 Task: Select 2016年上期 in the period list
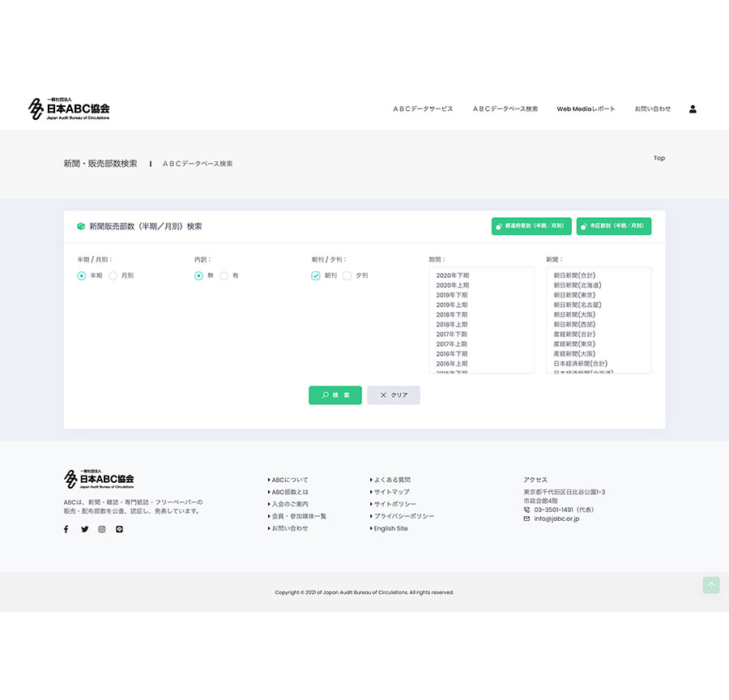point(481,363)
